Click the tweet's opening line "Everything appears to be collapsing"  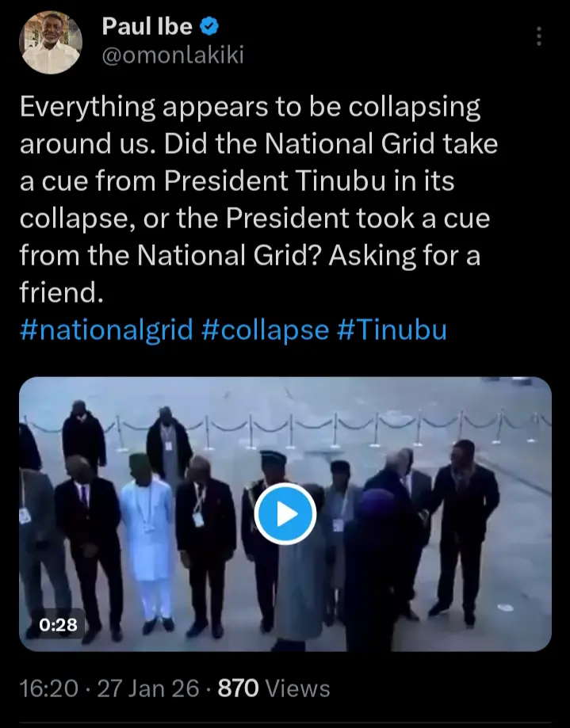250,108
